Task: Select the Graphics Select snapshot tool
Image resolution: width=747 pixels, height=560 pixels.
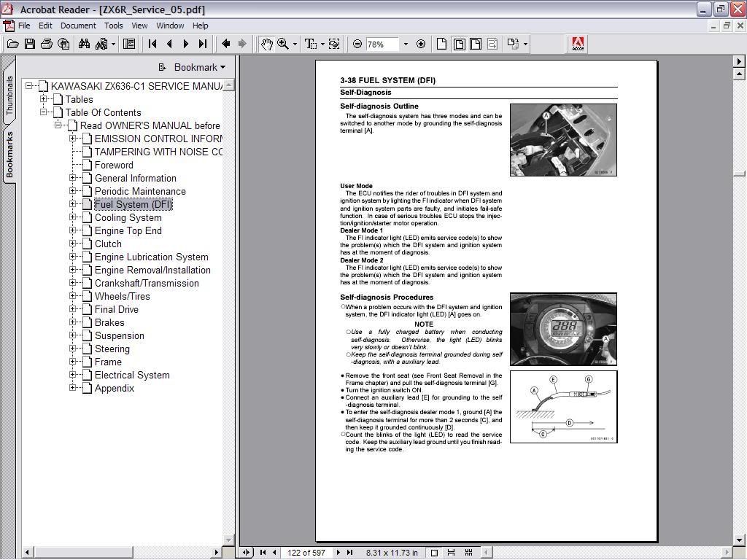Action: (x=334, y=44)
